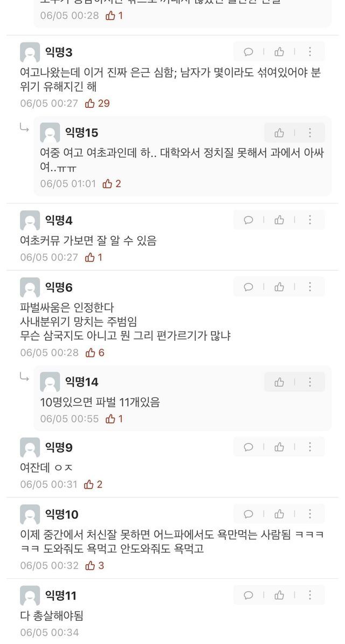Open three-dot menu on 익명14's reply
The height and width of the screenshot is (644, 345).
[310, 382]
